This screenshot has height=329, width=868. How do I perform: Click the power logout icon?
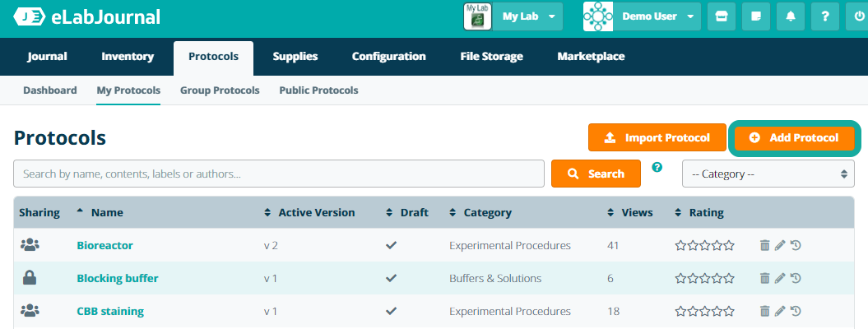[856, 16]
